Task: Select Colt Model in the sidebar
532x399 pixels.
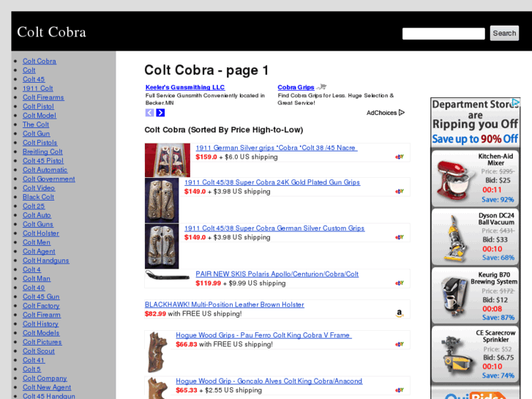Action: click(x=40, y=116)
